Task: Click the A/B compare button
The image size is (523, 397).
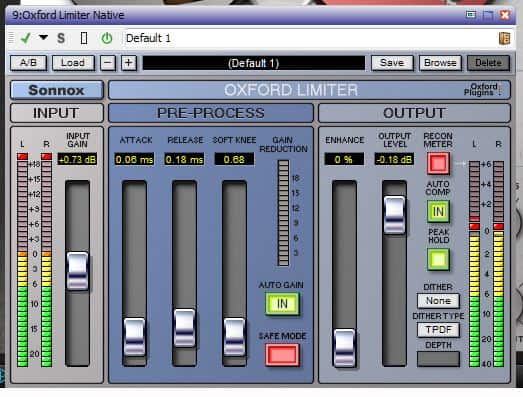Action: [28, 63]
